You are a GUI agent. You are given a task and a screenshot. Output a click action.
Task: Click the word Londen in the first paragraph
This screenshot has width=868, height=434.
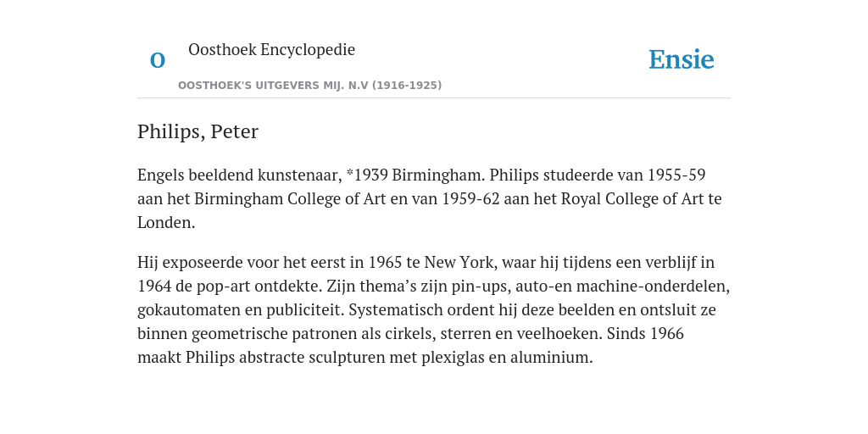(164, 223)
